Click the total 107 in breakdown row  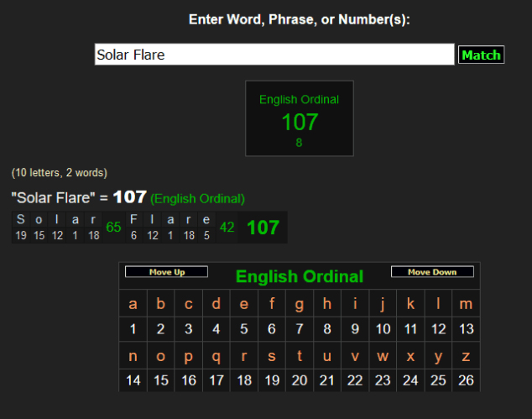263,228
